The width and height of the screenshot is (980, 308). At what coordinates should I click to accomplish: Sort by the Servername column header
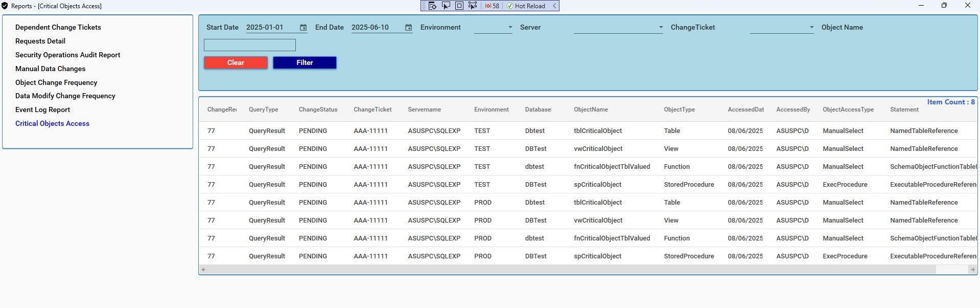click(x=425, y=109)
